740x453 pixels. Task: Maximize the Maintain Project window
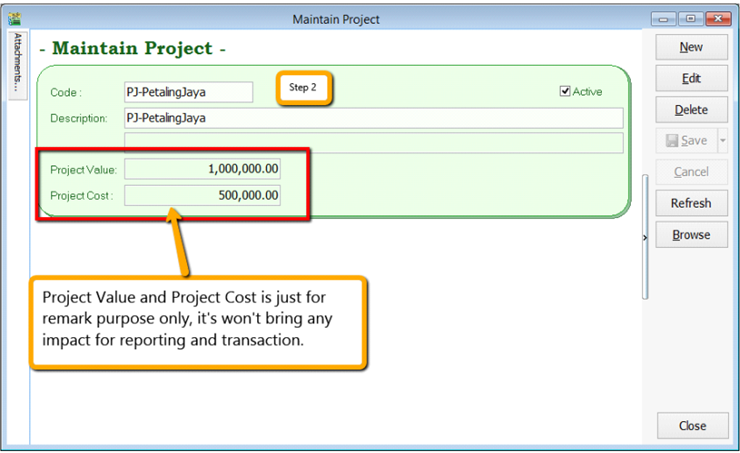(691, 19)
